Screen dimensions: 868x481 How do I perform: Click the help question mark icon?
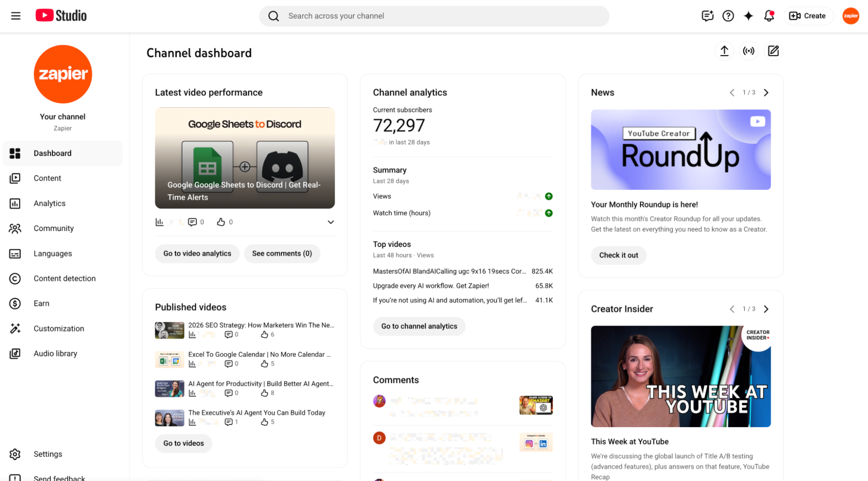pyautogui.click(x=728, y=16)
